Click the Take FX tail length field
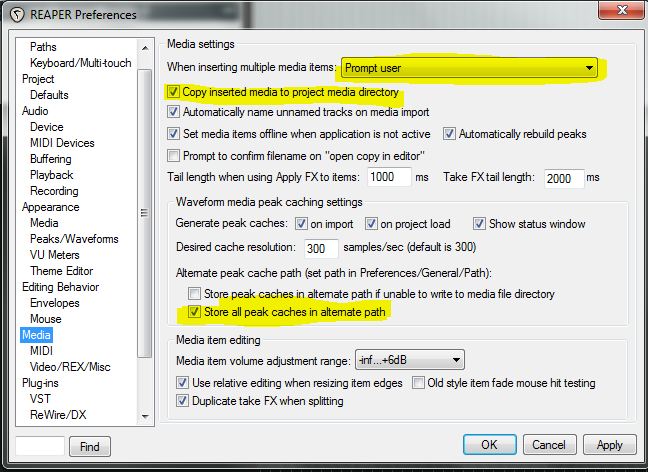Viewport: 648px width, 472px height. (x=564, y=179)
